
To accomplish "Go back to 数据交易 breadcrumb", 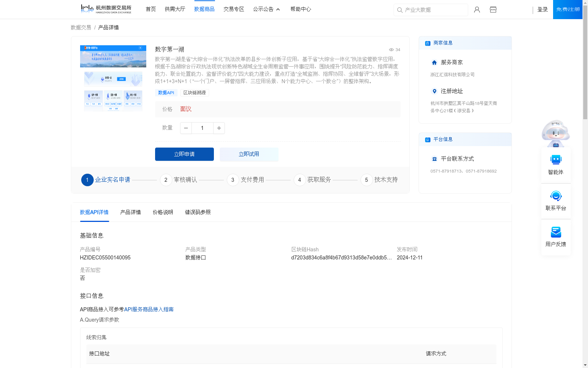I will [x=81, y=28].
